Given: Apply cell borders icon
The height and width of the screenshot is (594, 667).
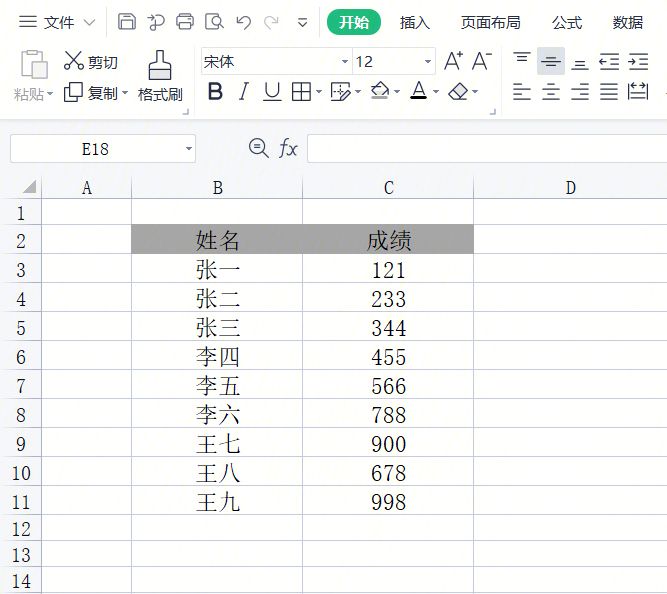Looking at the screenshot, I should 301,91.
